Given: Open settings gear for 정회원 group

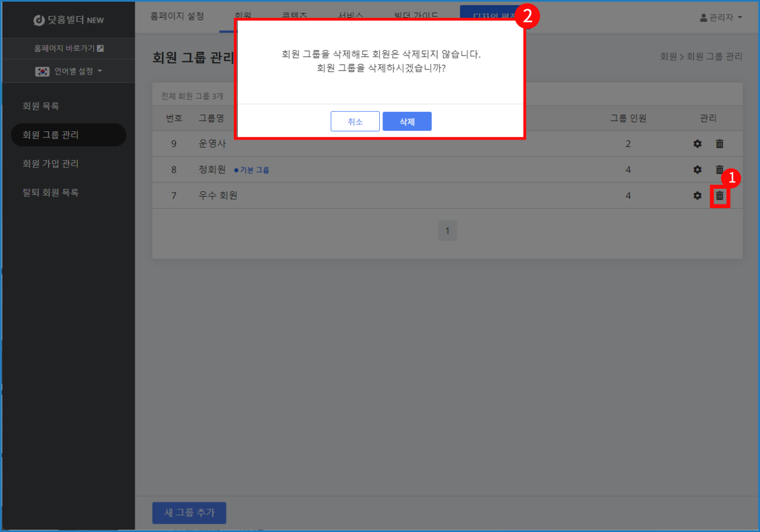Looking at the screenshot, I should [697, 170].
